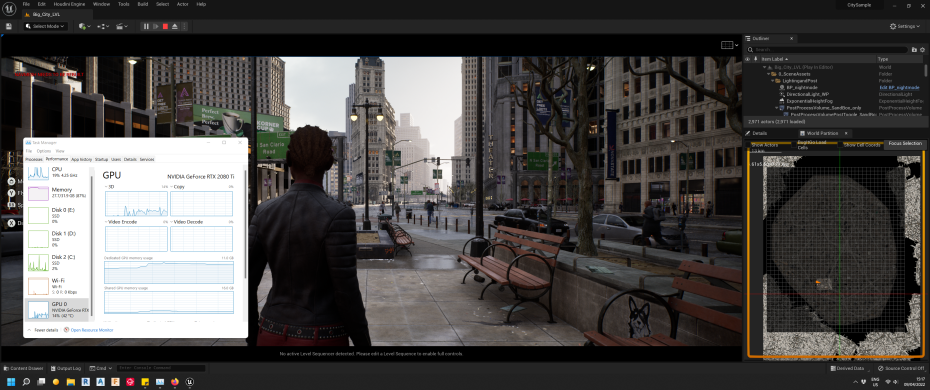The image size is (930, 390).
Task: Open the Window menu
Action: tap(101, 4)
